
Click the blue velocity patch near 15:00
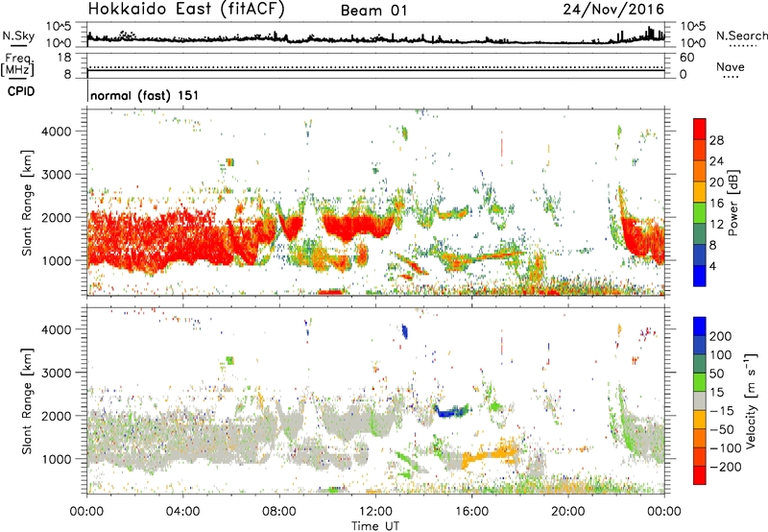[x=451, y=411]
